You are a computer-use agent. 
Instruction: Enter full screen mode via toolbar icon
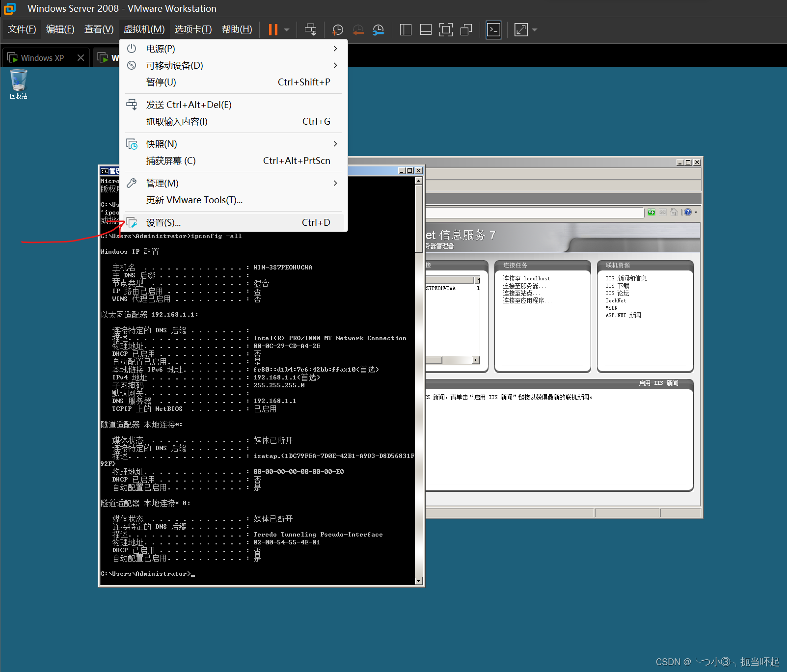tap(446, 30)
